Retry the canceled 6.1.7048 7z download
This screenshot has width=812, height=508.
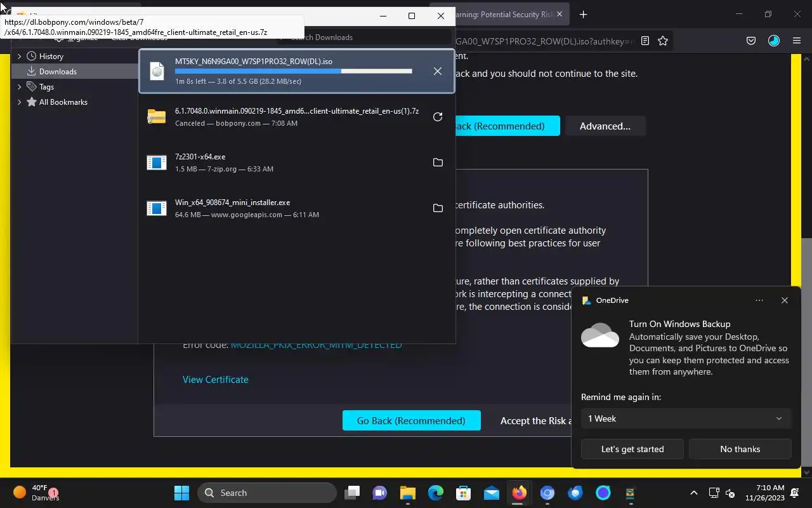[438, 117]
